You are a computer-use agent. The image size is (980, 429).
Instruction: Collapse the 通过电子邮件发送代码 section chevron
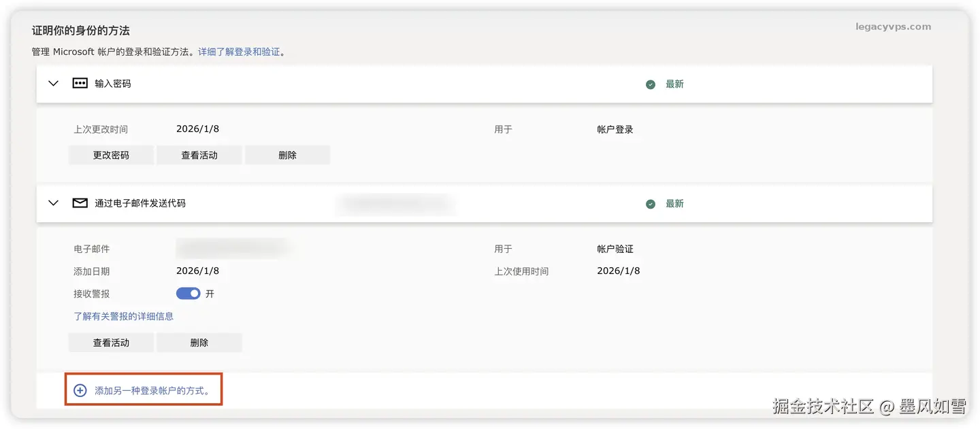point(54,203)
